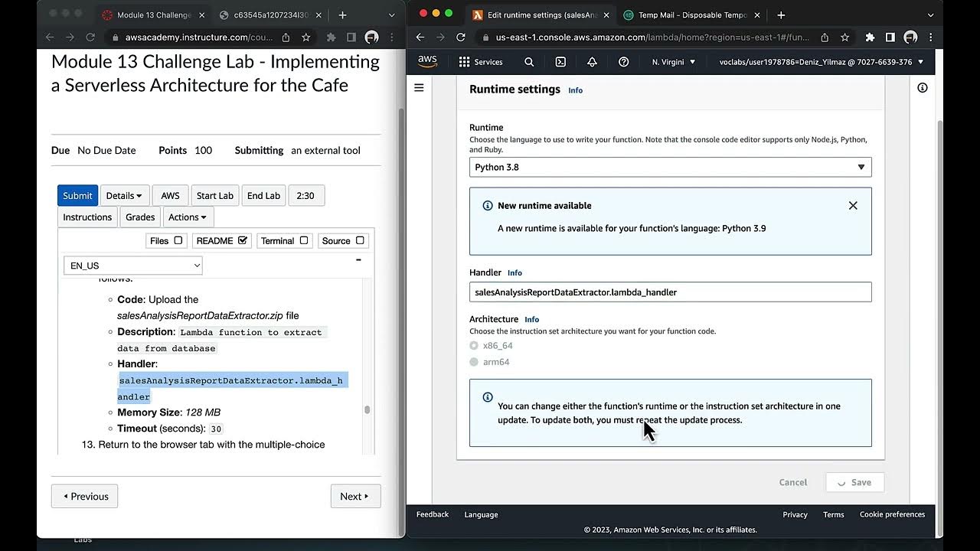Open tab search chevron in Academy window
This screenshot has height=551, width=980.
[392, 15]
